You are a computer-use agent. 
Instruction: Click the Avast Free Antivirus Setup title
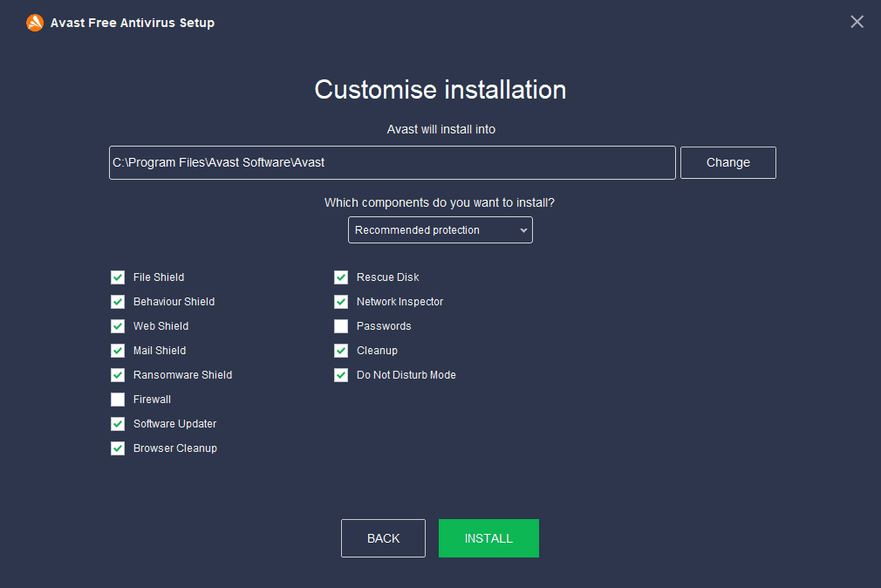point(133,23)
